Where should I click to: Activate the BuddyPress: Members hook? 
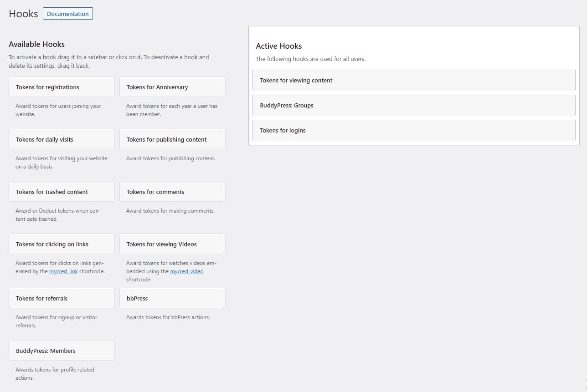[x=62, y=351]
